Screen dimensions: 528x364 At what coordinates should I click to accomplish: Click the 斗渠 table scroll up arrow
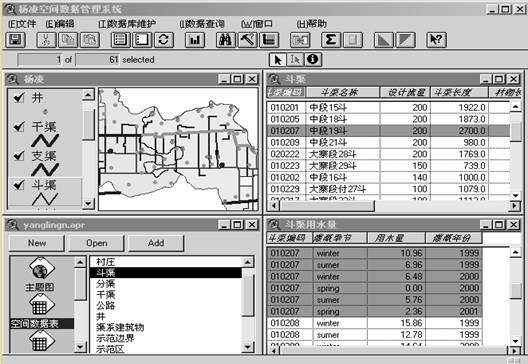tap(515, 107)
